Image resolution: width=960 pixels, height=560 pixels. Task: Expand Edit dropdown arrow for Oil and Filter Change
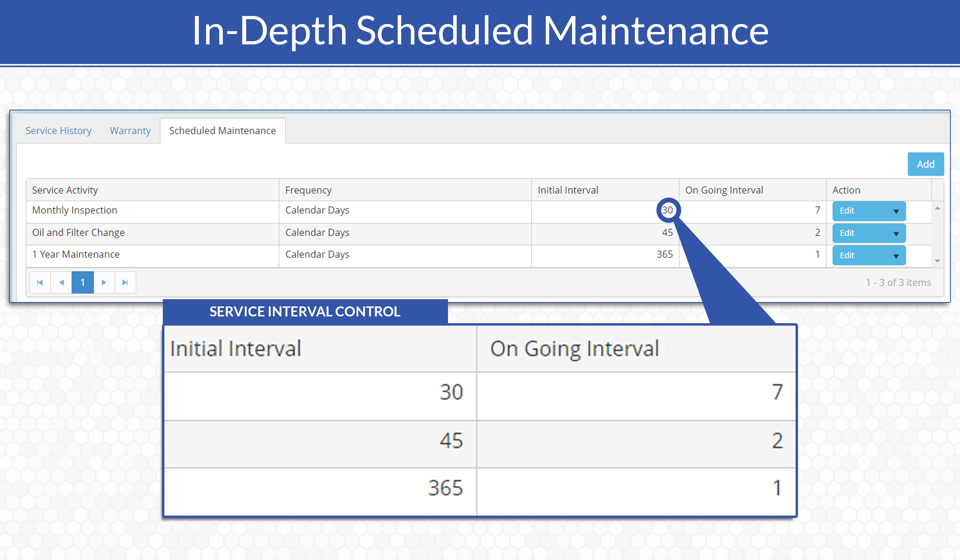click(x=896, y=234)
